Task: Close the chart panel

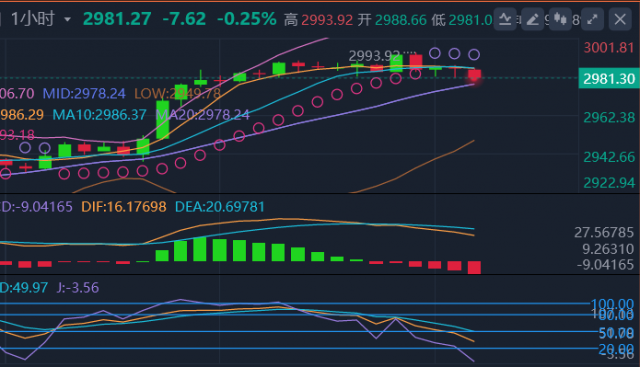Action: click(x=620, y=19)
